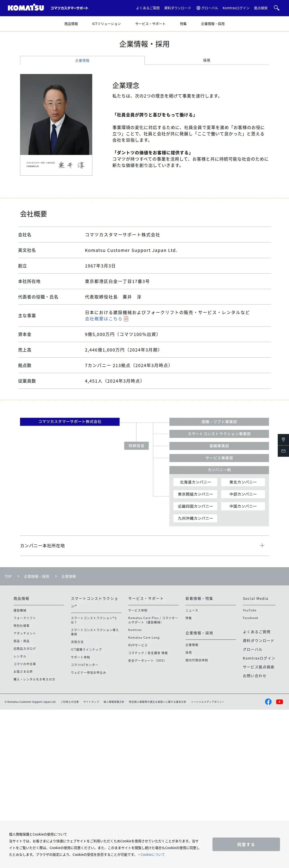Viewport: 289px width, 868px height.
Task: Open サイトマップ in bottom bar
Action: [91, 702]
